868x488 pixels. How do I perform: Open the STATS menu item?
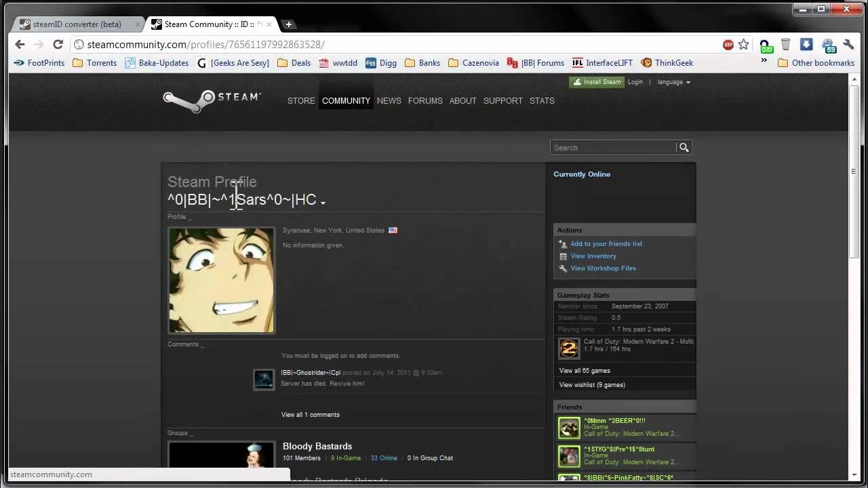pos(542,101)
